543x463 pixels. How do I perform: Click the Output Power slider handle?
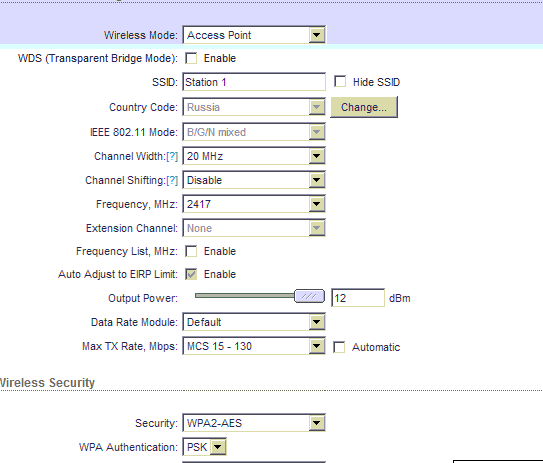[x=309, y=296]
